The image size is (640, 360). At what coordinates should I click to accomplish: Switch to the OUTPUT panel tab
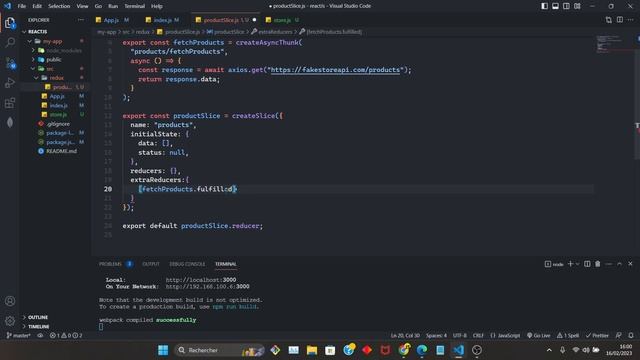[x=151, y=264]
